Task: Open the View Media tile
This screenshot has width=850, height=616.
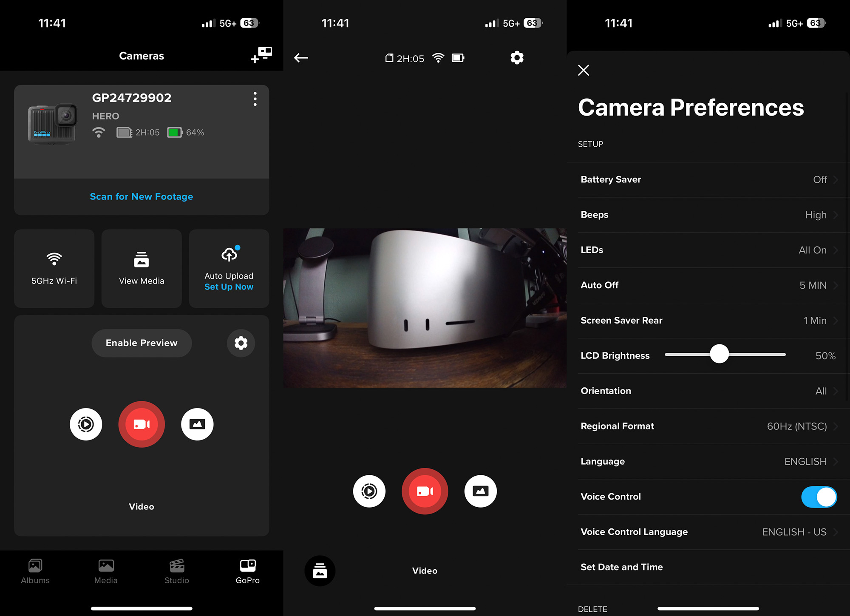Action: tap(142, 269)
